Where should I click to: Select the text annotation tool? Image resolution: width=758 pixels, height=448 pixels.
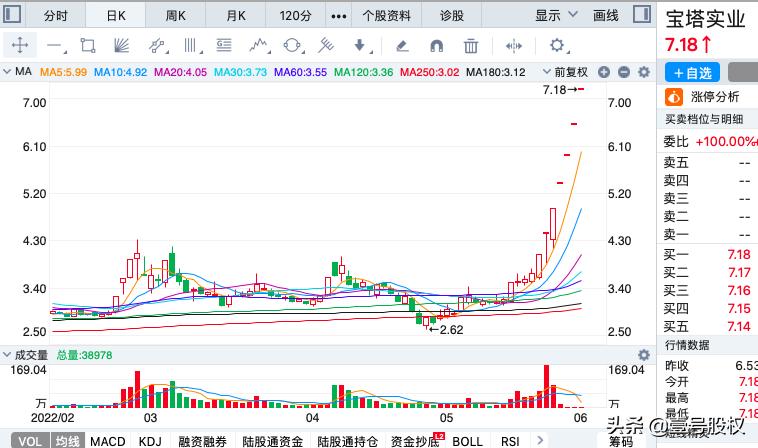point(224,45)
